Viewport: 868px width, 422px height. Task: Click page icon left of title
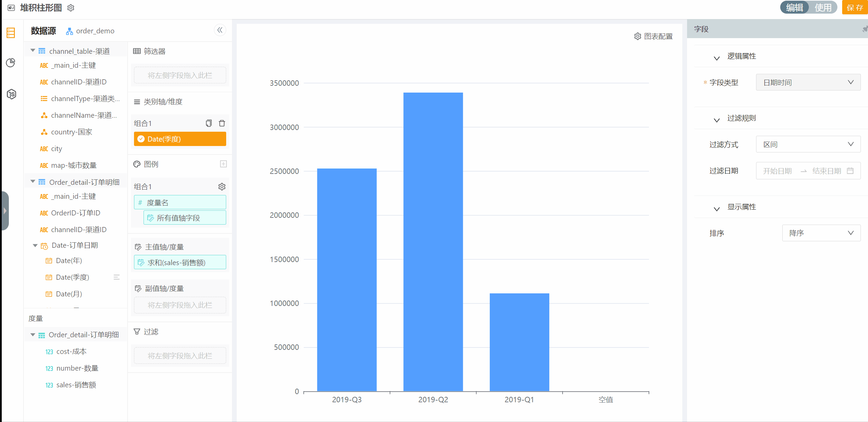11,8
